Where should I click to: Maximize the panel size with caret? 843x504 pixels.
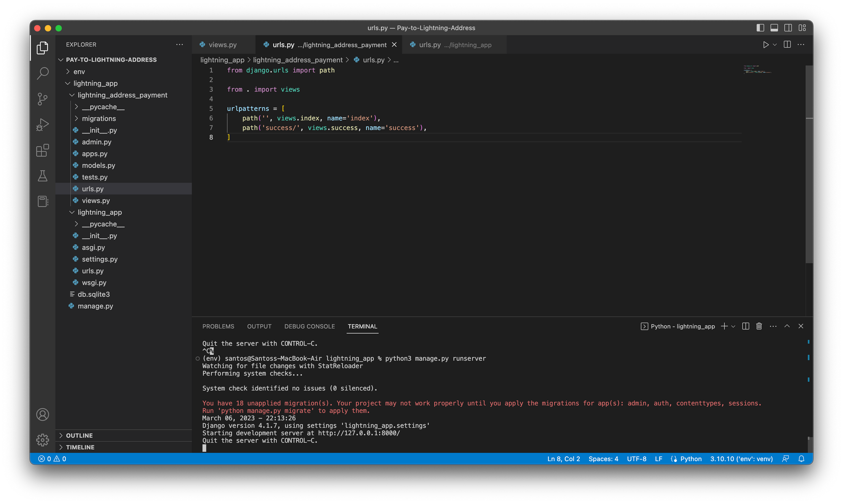[787, 326]
